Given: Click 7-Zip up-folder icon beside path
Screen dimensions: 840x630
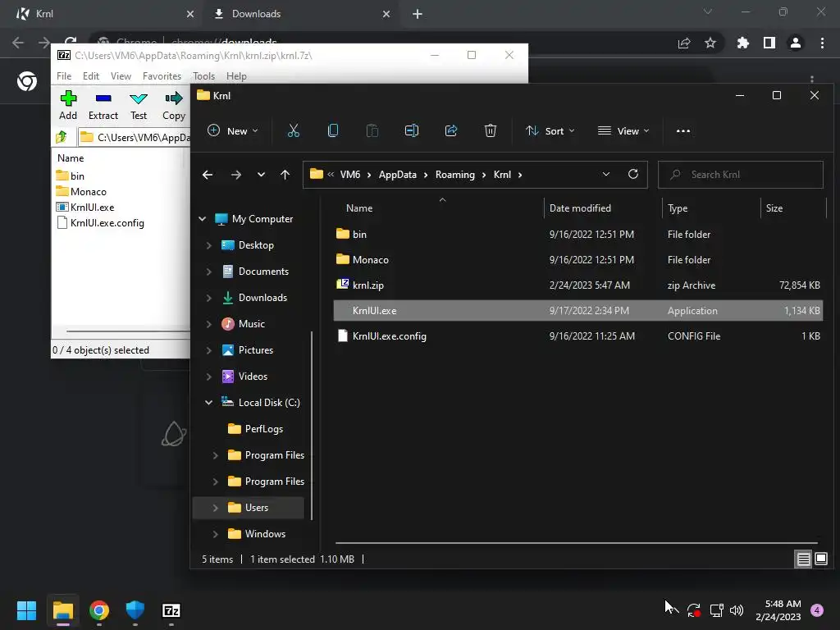Looking at the screenshot, I should (x=62, y=137).
